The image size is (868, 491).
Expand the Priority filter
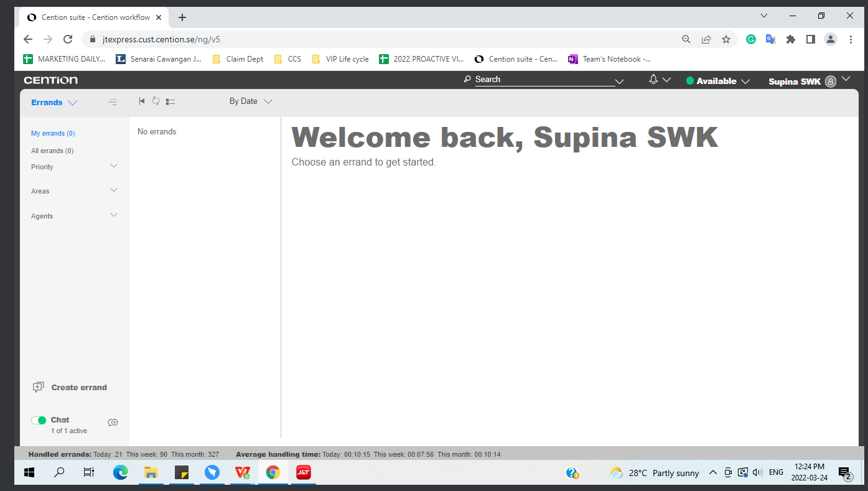(114, 166)
